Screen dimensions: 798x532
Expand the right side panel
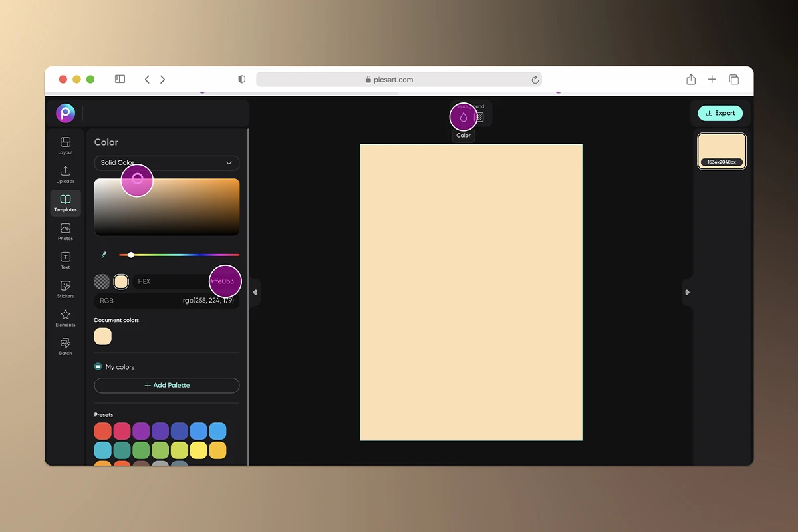click(688, 292)
